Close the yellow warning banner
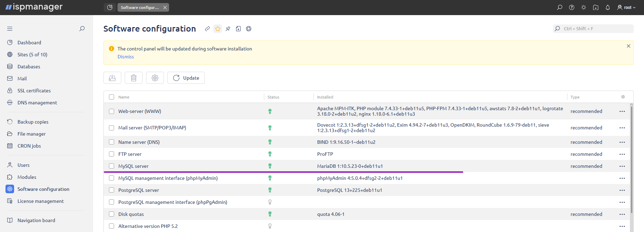 click(629, 46)
